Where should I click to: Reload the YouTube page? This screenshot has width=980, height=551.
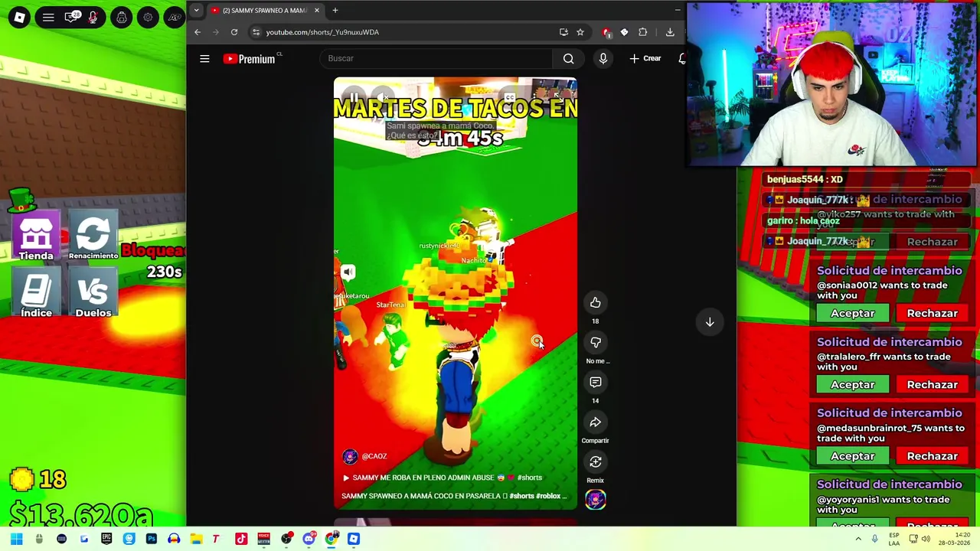click(234, 32)
